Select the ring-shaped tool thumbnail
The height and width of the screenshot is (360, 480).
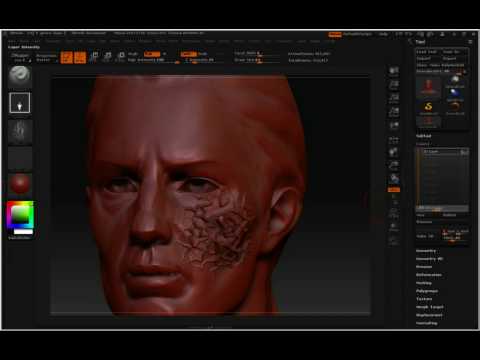(455, 108)
